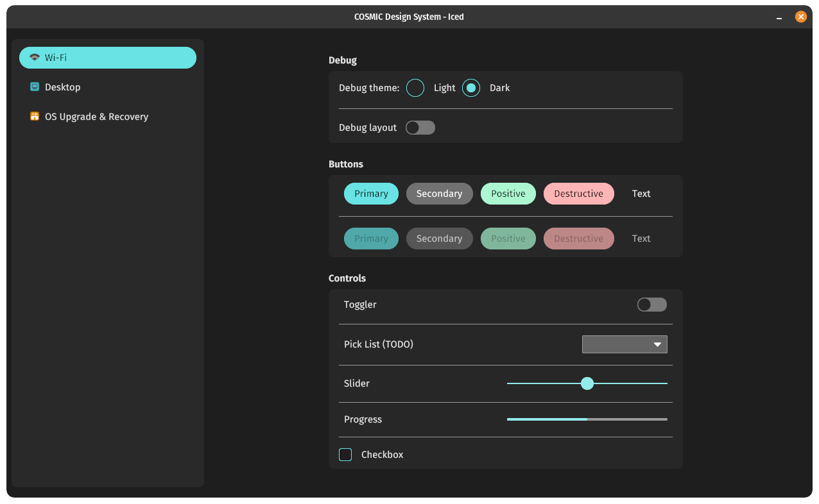Screen dimensions: 819x504
Task: Click the Slider handle knob
Action: click(x=587, y=383)
